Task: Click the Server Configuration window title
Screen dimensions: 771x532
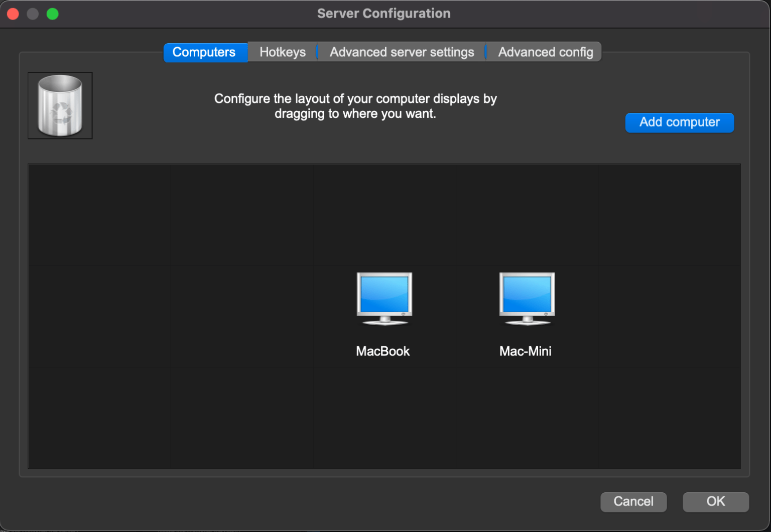Action: (x=383, y=14)
